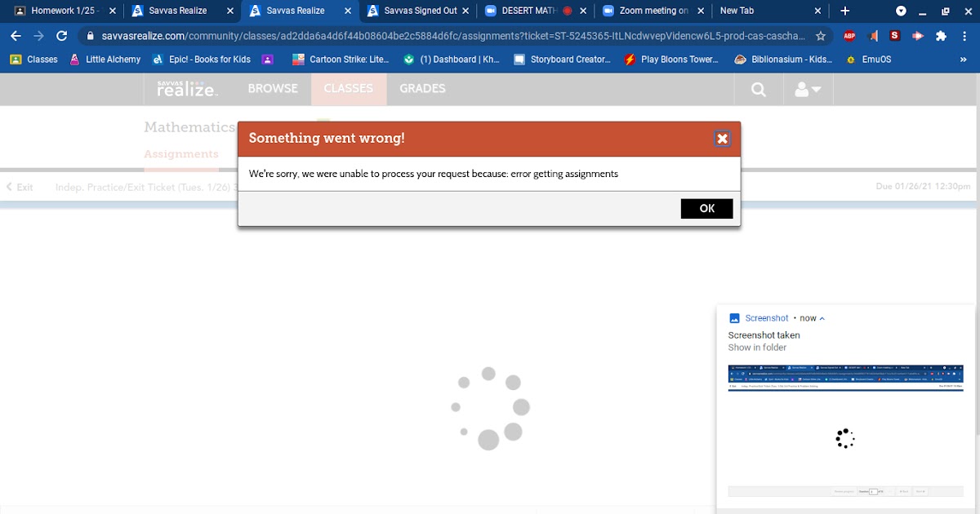Viewport: 980px width, 514px height.
Task: Open the screen recorder extension icon
Action: [918, 36]
